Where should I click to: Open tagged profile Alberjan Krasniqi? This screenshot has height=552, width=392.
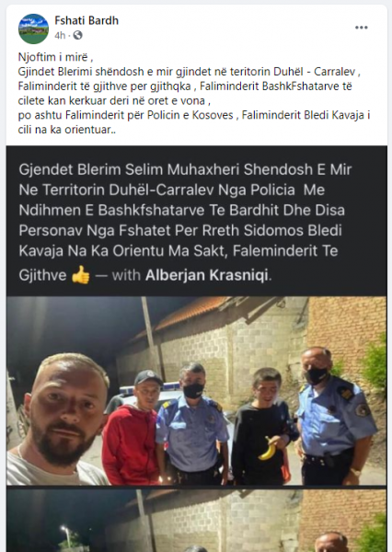(x=207, y=275)
